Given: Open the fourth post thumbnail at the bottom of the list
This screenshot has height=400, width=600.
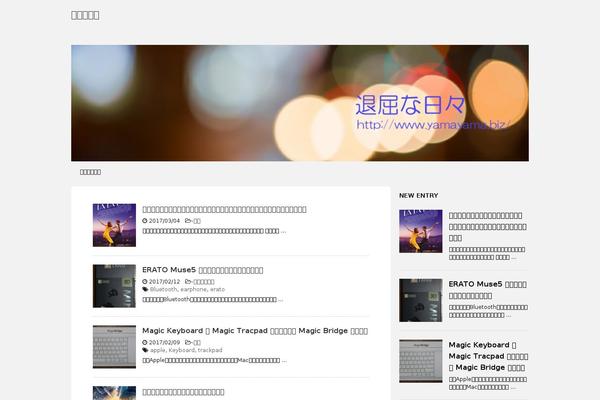Looking at the screenshot, I should coord(114,393).
